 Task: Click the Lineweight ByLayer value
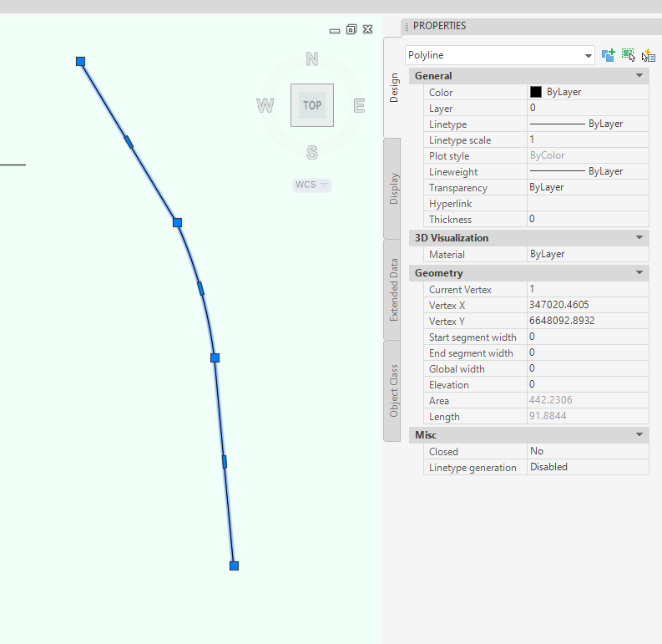[x=588, y=171]
